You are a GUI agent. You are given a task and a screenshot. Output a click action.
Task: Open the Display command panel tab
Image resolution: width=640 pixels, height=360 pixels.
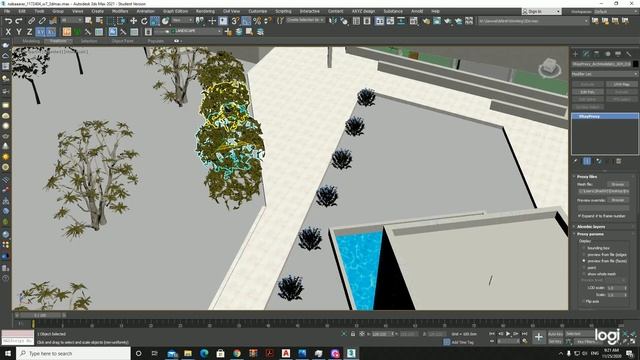coord(618,53)
